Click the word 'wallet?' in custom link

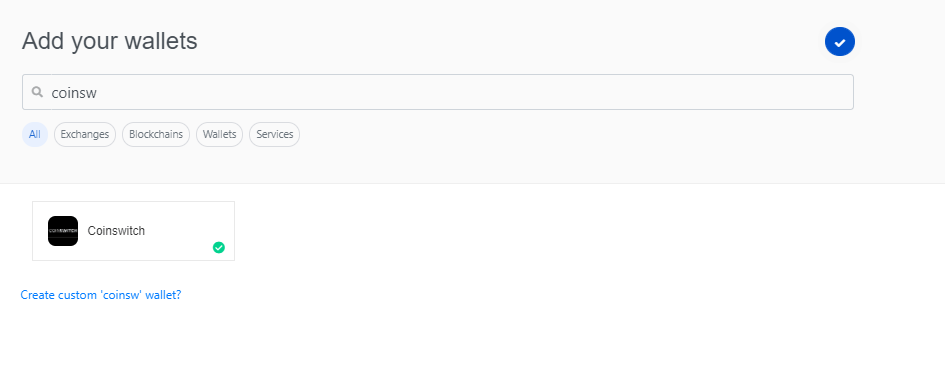coord(165,295)
